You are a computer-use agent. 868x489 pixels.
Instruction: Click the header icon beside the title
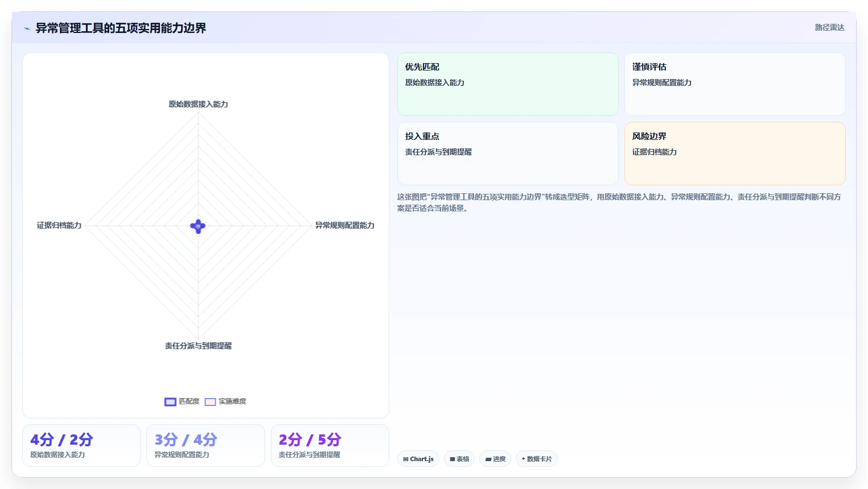[27, 28]
